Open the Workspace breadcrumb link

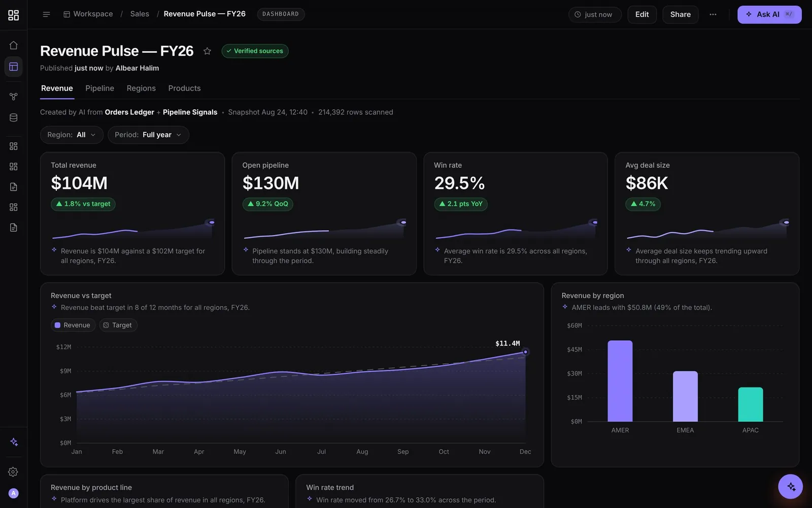pos(88,14)
